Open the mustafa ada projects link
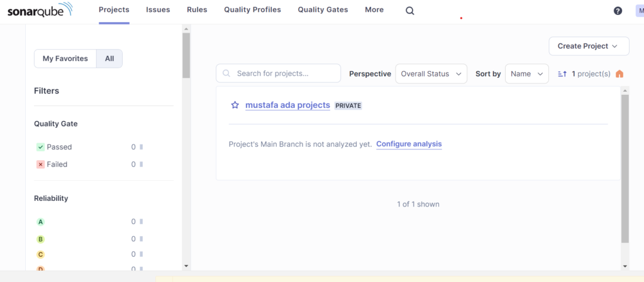This screenshot has width=644, height=282. [x=287, y=106]
